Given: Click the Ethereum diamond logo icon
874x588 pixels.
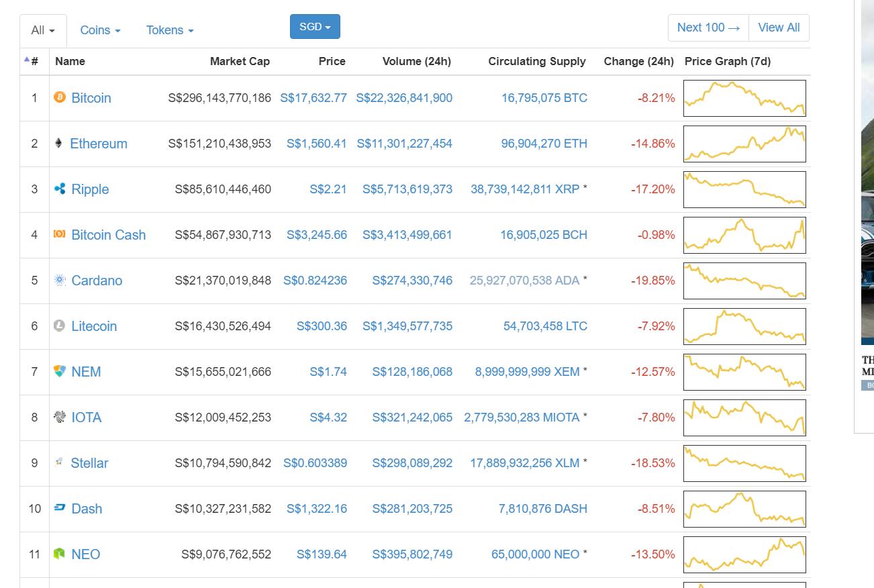Looking at the screenshot, I should point(58,143).
